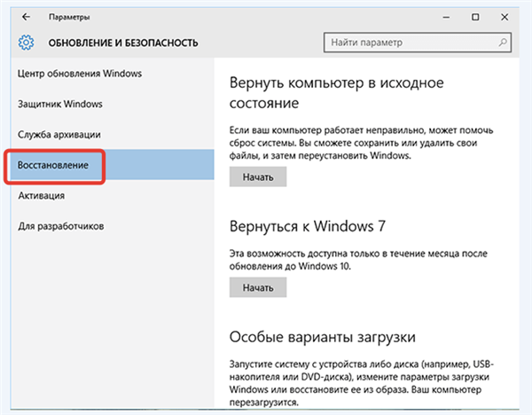Viewport: 532px width, 415px height.
Task: Click the Параметры window title text
Action: pyautogui.click(x=69, y=17)
